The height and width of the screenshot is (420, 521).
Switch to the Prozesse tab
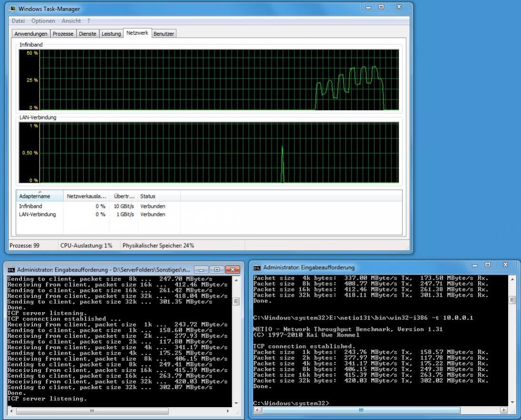63,34
